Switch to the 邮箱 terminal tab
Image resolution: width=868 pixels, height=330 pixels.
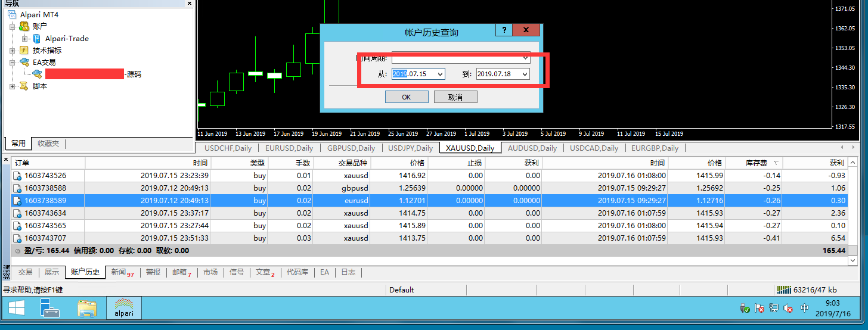[182, 272]
